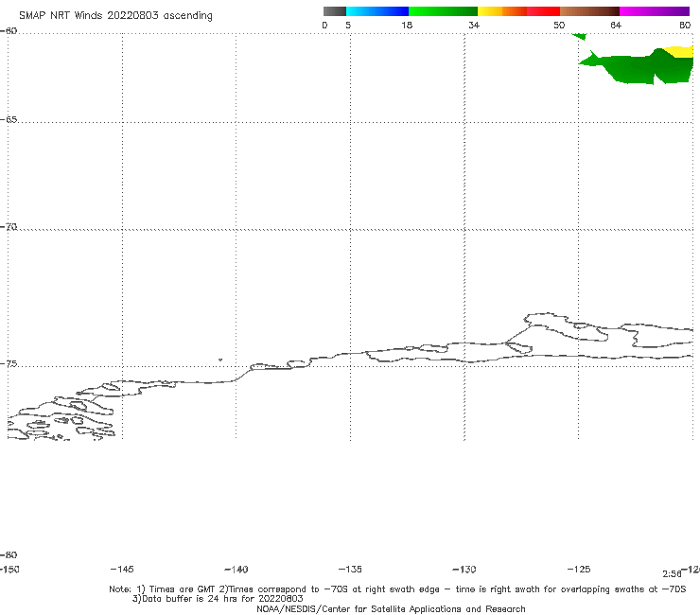Viewport: 700px width, 615px height.
Task: Click the yellow-orange segment of the color bar
Action: [x=502, y=11]
